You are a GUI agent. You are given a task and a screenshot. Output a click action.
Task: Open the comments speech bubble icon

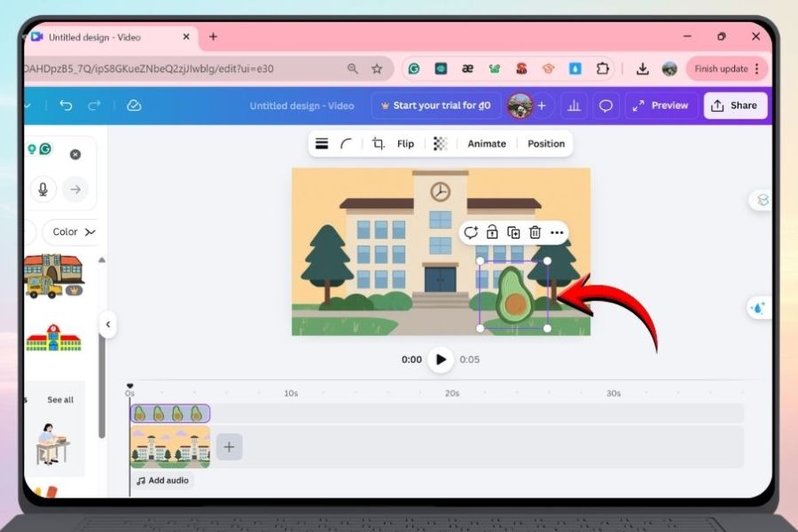[606, 106]
